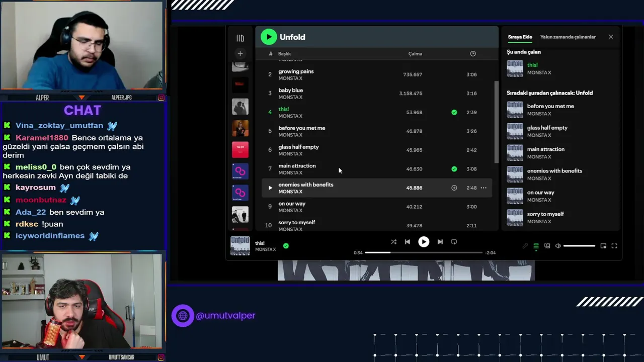Open MONSTA X artist link under baby blue
644x362 pixels.
290,97
